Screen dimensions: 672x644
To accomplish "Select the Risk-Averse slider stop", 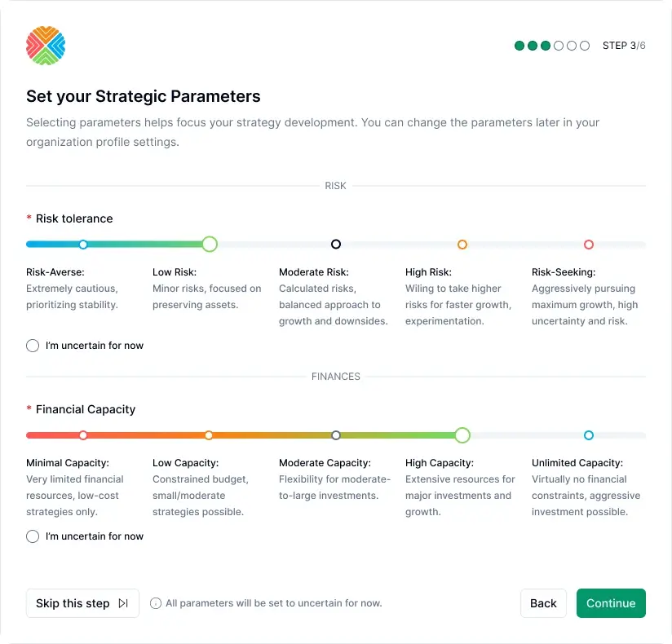I will (83, 245).
